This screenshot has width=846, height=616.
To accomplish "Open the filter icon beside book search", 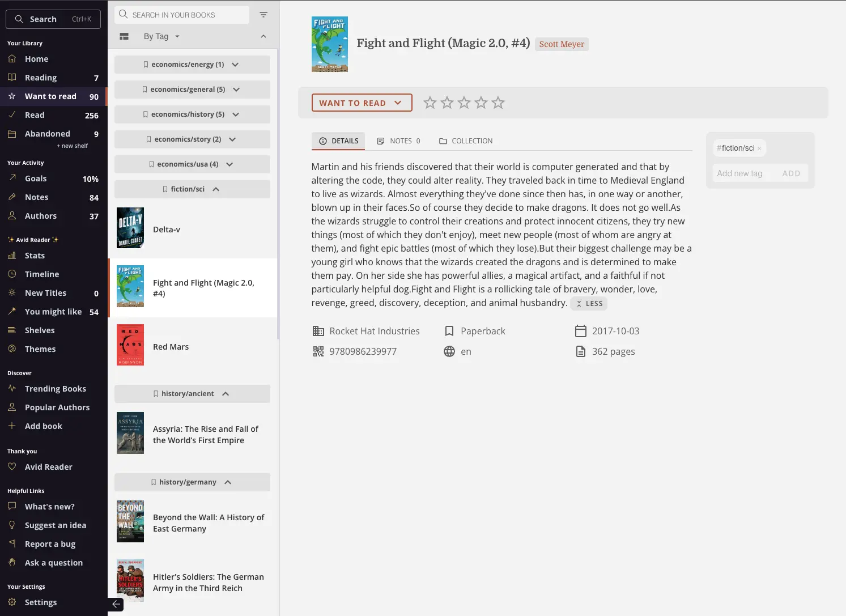I will 263,15.
